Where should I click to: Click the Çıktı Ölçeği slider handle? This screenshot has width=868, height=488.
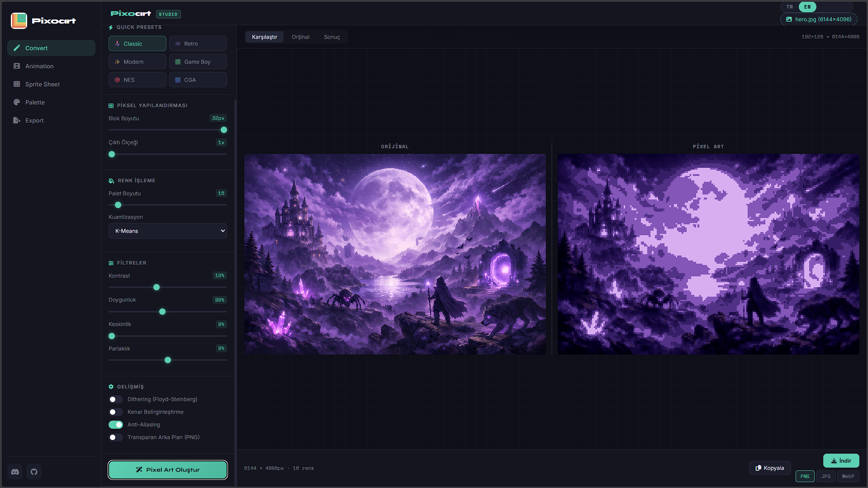tap(112, 154)
